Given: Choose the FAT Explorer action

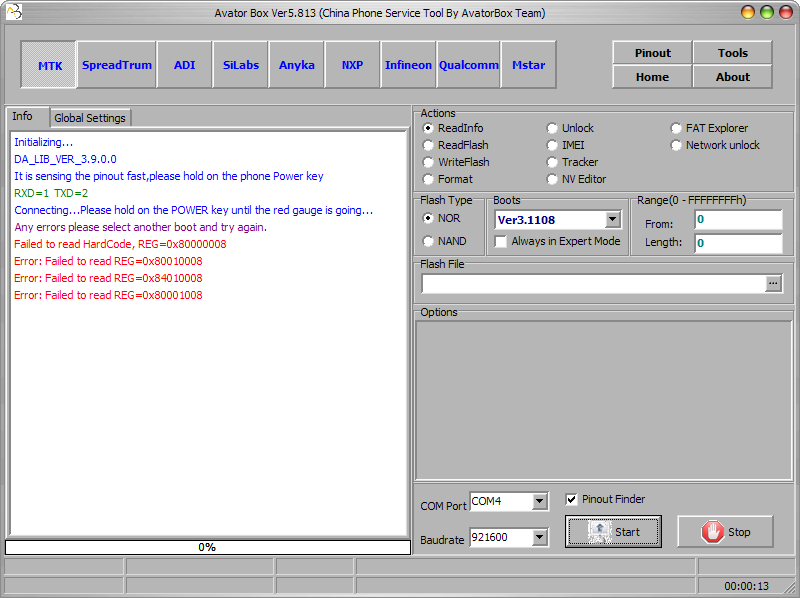Looking at the screenshot, I should (709, 128).
